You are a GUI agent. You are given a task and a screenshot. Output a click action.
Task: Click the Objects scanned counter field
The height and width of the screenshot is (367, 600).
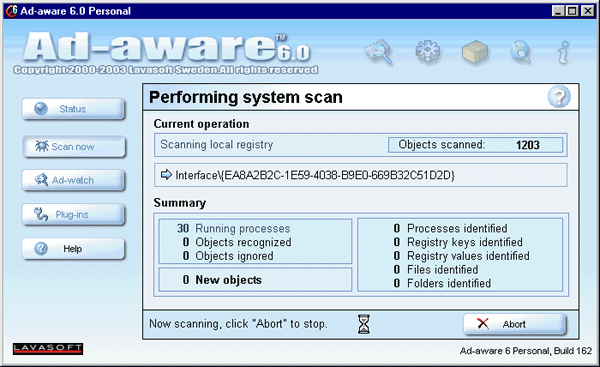click(x=475, y=145)
